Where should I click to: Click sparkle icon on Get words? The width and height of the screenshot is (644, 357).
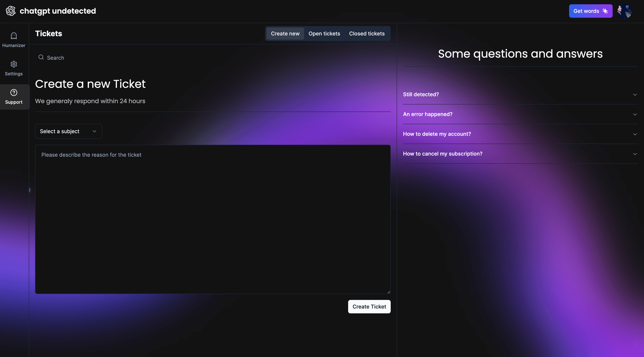[605, 11]
